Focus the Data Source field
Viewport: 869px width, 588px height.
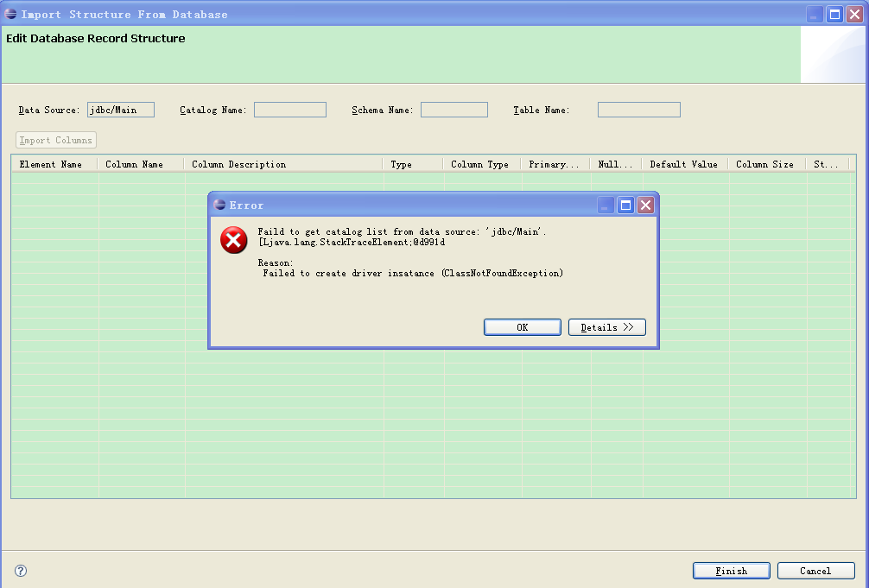coord(120,110)
